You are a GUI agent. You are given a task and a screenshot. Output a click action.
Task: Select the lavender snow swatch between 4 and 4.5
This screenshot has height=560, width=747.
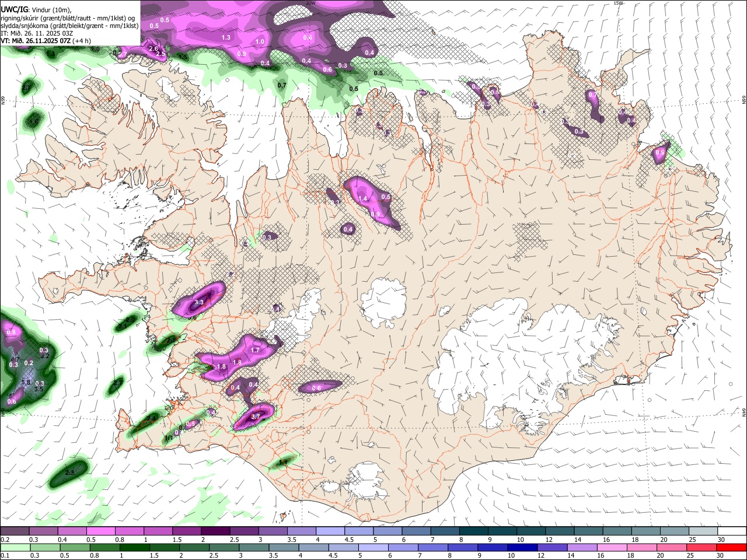tap(330, 531)
